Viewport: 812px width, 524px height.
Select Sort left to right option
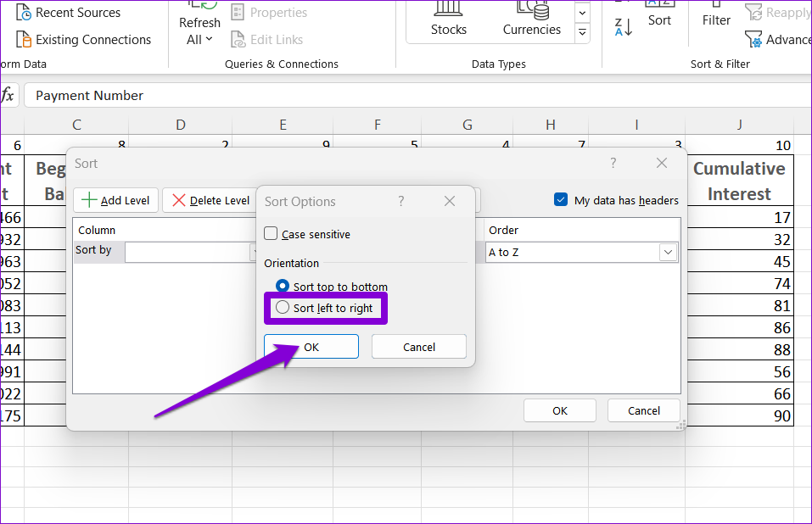pyautogui.click(x=283, y=308)
